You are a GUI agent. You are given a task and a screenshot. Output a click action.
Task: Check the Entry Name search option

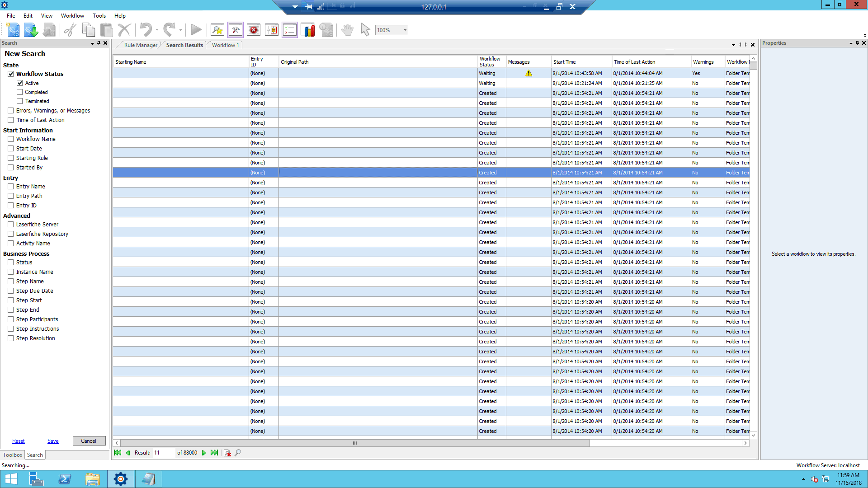(x=11, y=187)
